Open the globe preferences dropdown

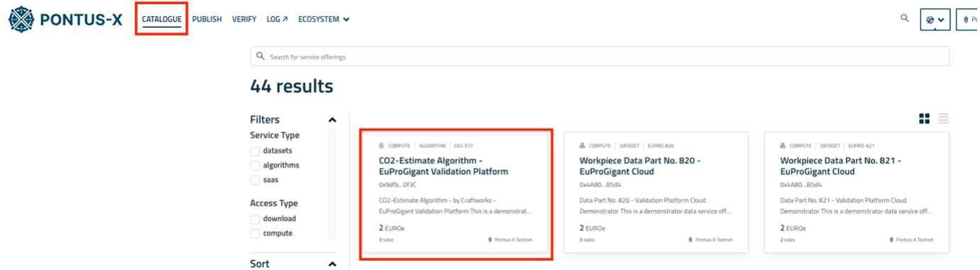coord(935,20)
